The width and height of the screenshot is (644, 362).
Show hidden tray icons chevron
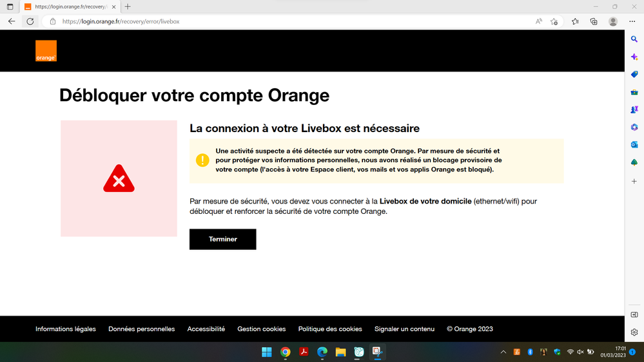(503, 352)
